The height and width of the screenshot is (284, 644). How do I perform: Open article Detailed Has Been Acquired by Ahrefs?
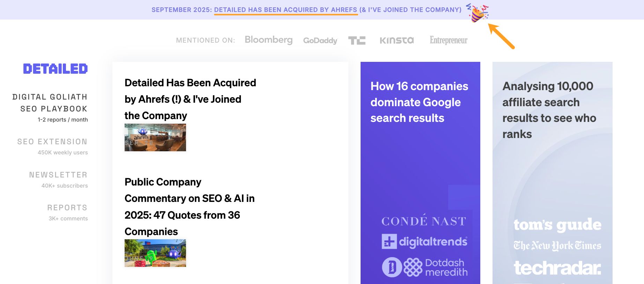pyautogui.click(x=190, y=99)
